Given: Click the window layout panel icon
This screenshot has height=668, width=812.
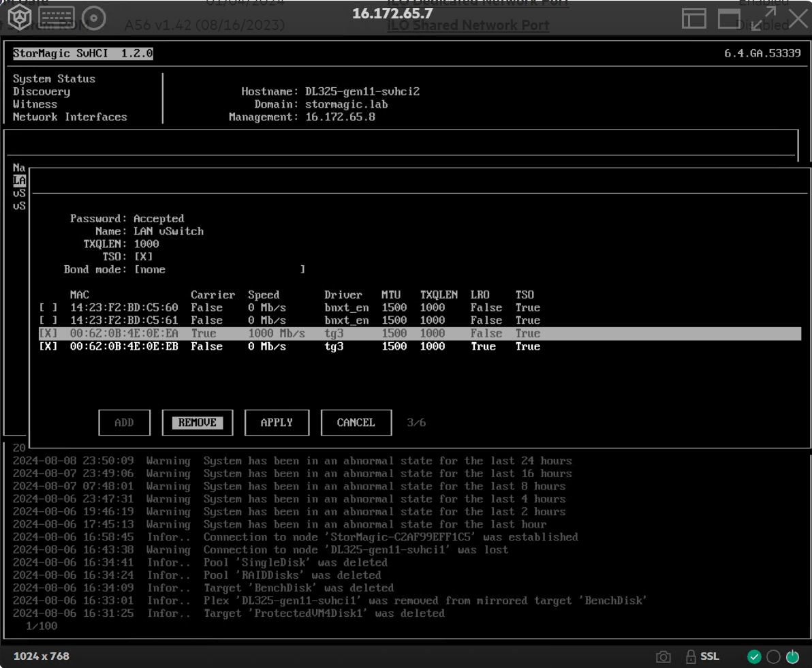Looking at the screenshot, I should [693, 18].
